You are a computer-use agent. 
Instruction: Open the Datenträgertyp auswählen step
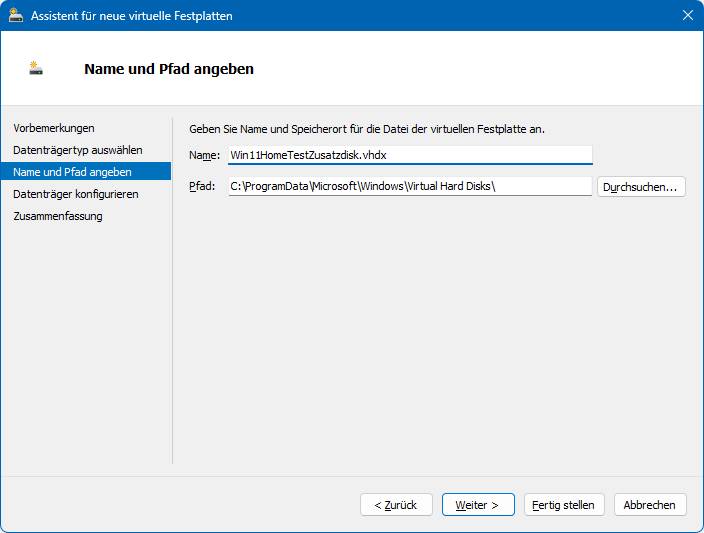(78, 150)
